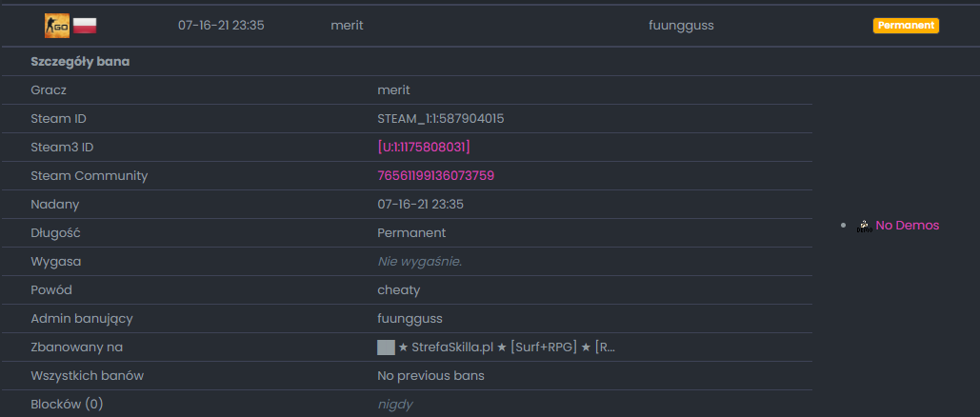Screen dimensions: 980x417
Task: Click the Blocków (0) label
Action: [67, 405]
